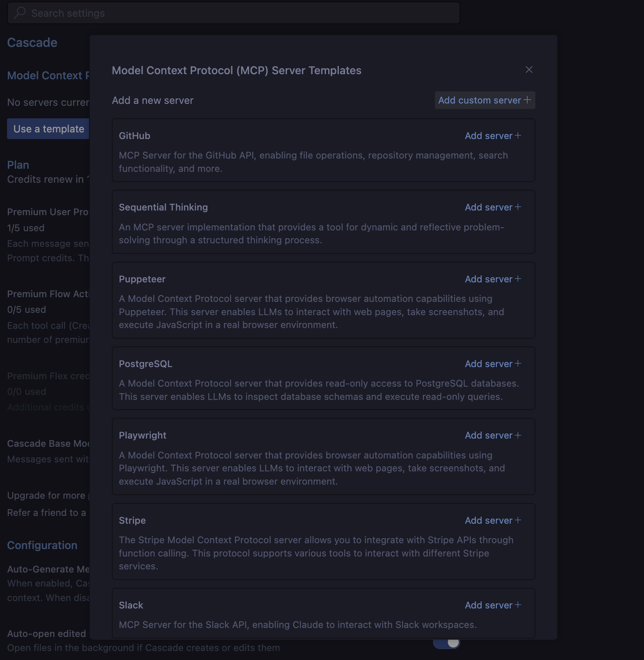Click Use a template button
The image size is (644, 660).
[x=48, y=129]
